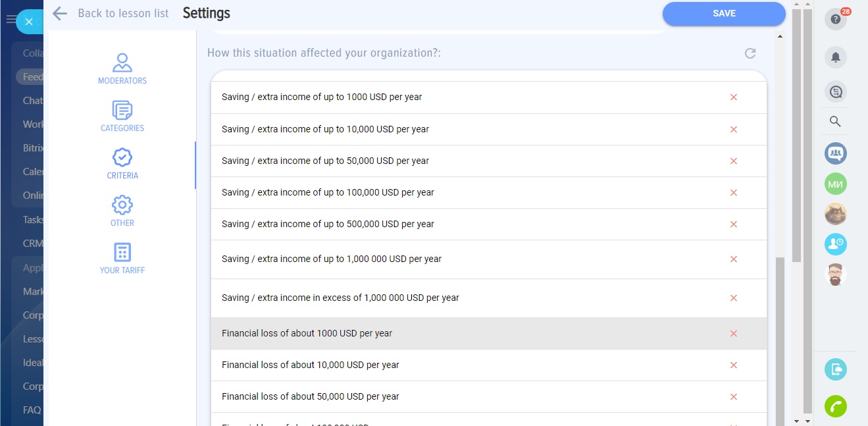
Task: Remove 'Saving up to 50,000 USD' option
Action: coord(733,161)
